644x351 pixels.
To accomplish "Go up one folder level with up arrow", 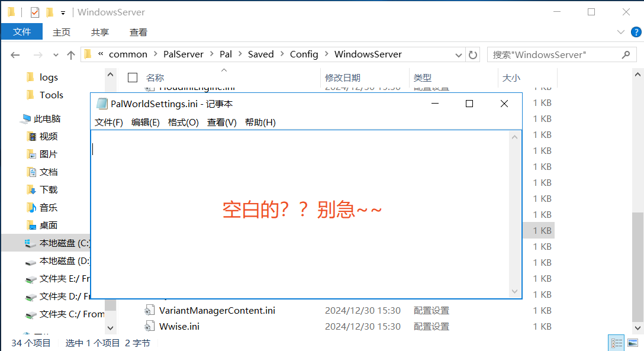I will [x=71, y=54].
